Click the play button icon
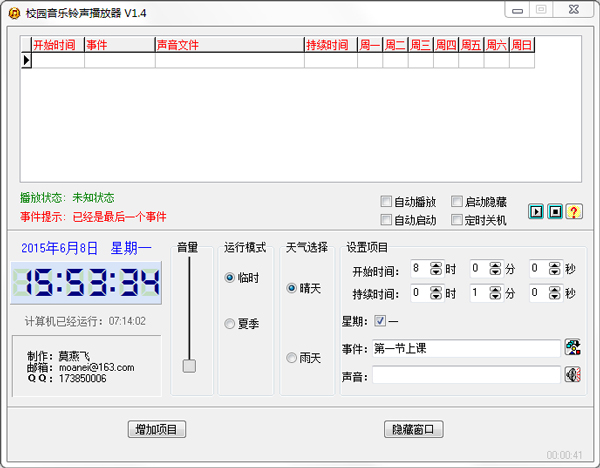600x468 pixels. tap(537, 211)
